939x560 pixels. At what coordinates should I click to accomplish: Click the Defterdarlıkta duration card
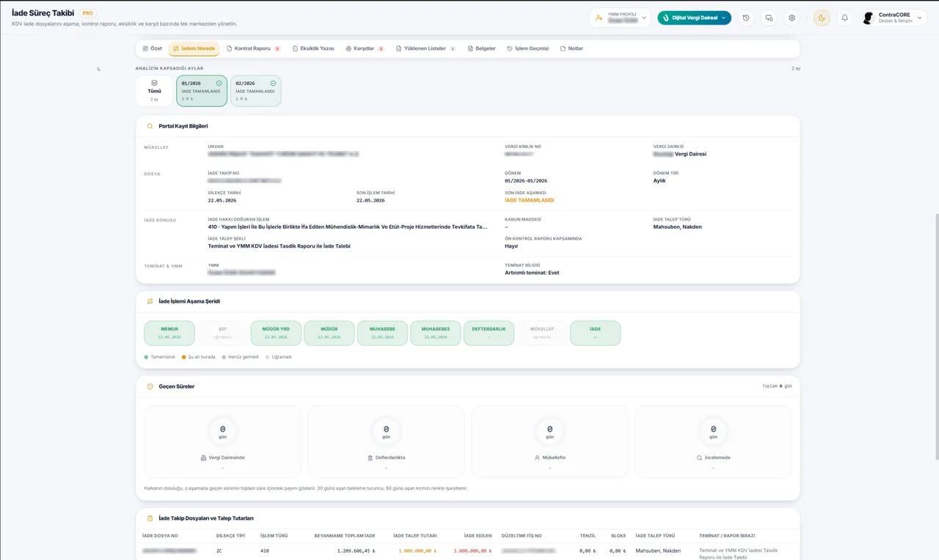point(386,442)
